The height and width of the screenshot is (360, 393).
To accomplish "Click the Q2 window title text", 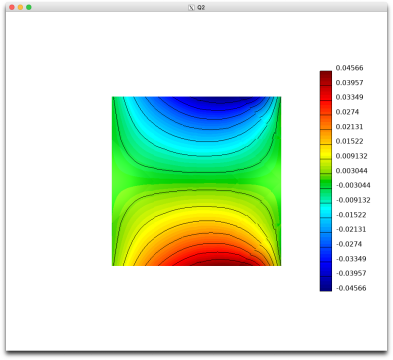I will 201,7.
